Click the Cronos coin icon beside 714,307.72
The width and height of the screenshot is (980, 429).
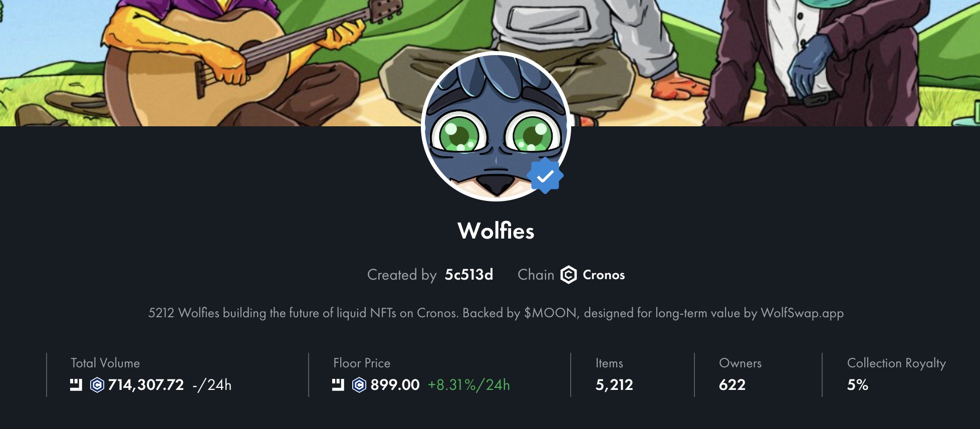click(x=97, y=385)
